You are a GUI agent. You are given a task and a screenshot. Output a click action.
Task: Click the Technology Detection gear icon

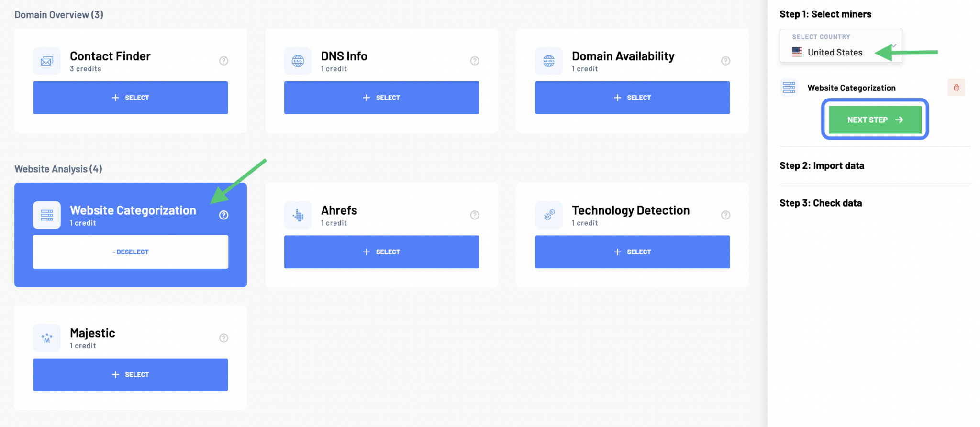548,215
